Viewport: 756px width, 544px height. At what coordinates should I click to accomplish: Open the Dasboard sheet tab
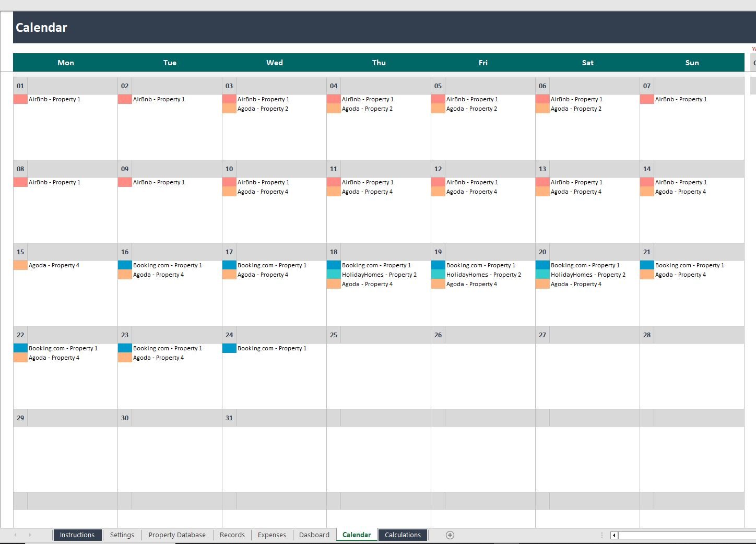point(314,535)
